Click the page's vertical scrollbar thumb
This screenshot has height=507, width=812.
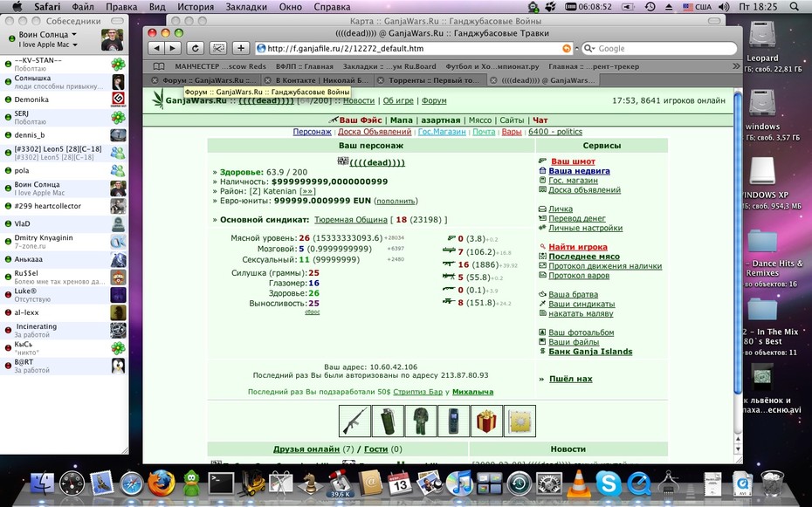click(738, 242)
